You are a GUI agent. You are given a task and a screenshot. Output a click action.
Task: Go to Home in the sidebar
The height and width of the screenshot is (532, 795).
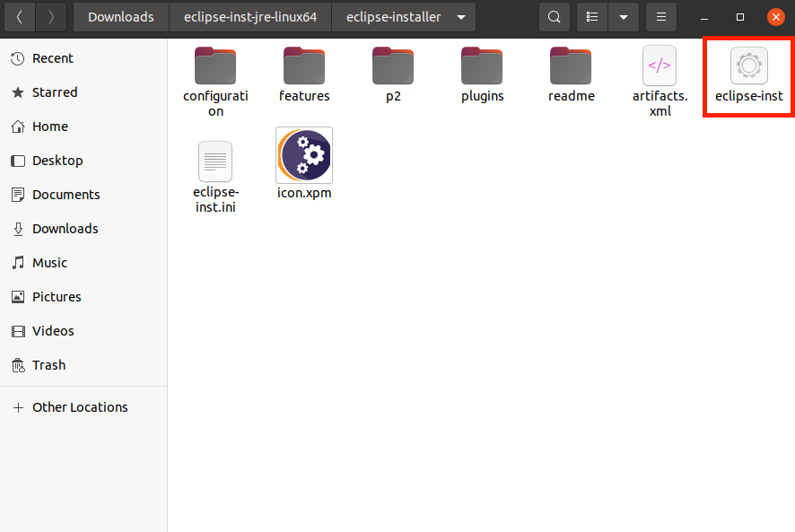pos(83,126)
